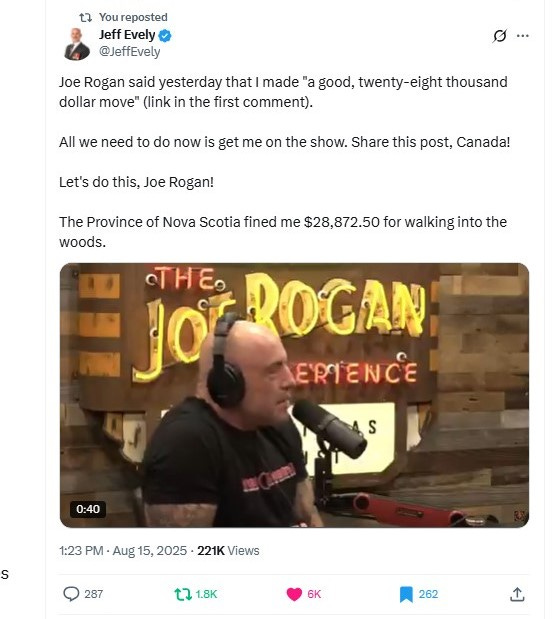Remove bookmark via blue bookmark icon
Screen dimensions: 552x619
point(406,595)
